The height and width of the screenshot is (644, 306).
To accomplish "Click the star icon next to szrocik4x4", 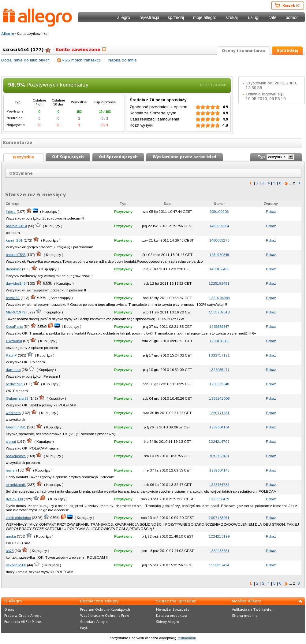I will point(48,50).
